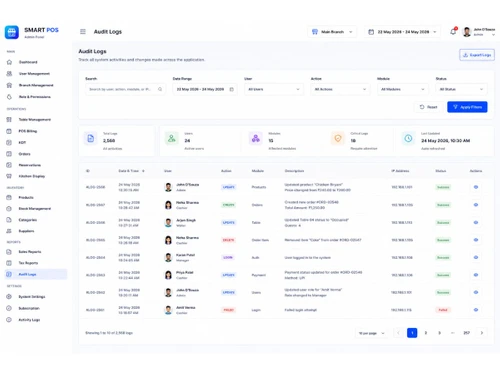This screenshot has height=375, width=500.
Task: Click the Role & Permissions icon
Action: pos(9,97)
